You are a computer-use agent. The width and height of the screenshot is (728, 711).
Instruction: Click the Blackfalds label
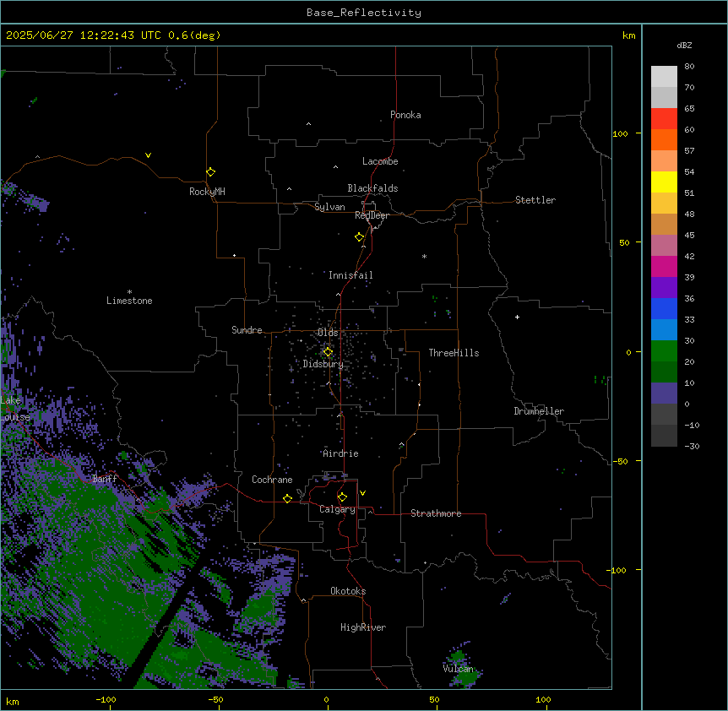(372, 188)
